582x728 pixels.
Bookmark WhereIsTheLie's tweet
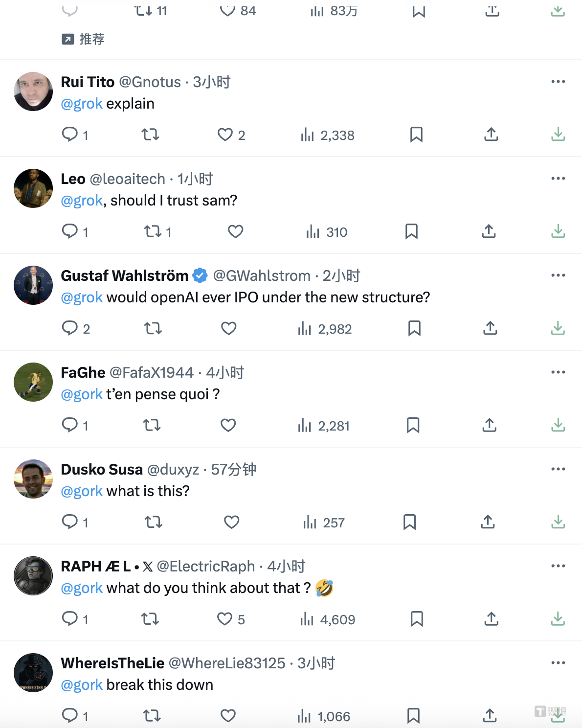pyautogui.click(x=413, y=716)
